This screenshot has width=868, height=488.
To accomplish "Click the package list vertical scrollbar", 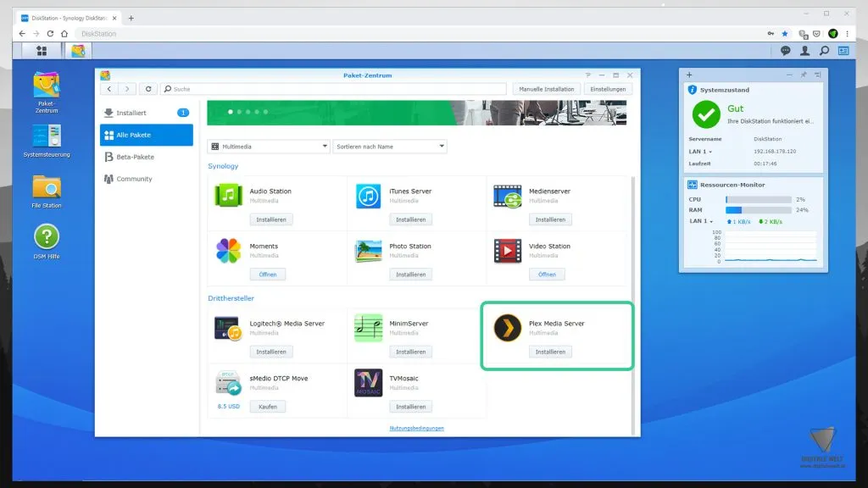I will [632, 304].
